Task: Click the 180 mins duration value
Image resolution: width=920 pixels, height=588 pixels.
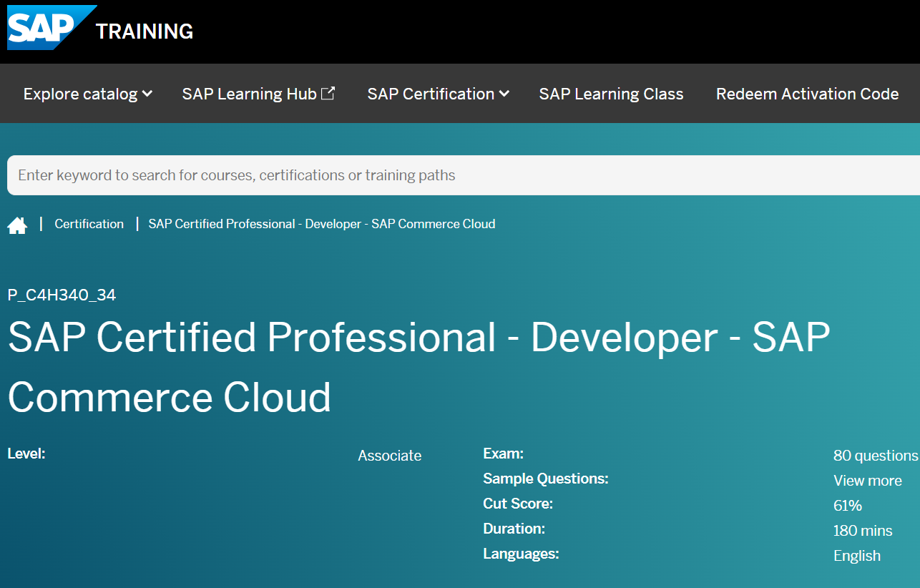Action: (x=863, y=531)
